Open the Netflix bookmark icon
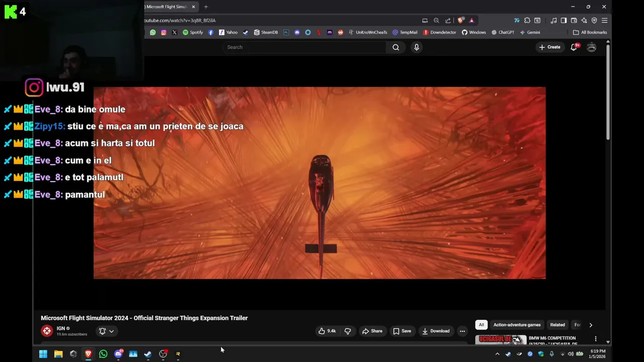This screenshot has width=644, height=362. point(318,32)
